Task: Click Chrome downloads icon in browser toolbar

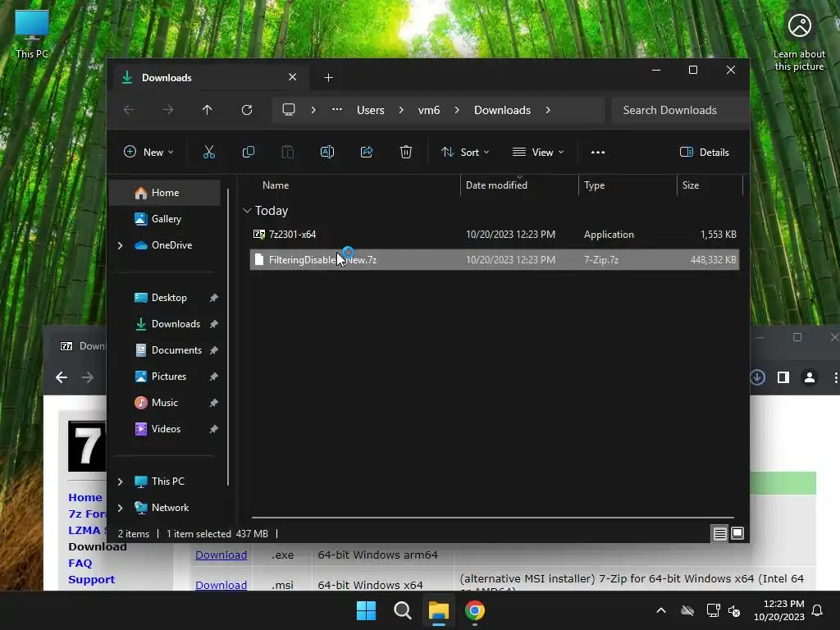Action: pyautogui.click(x=757, y=377)
